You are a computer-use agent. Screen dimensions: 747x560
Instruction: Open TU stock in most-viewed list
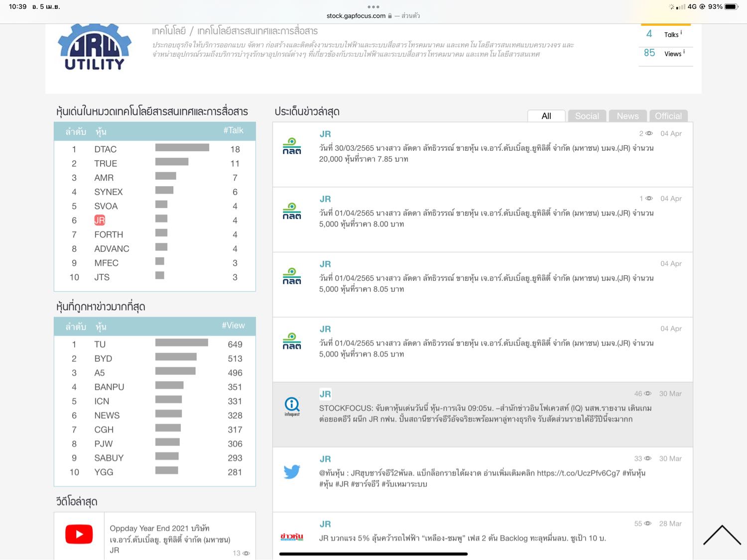pyautogui.click(x=100, y=344)
